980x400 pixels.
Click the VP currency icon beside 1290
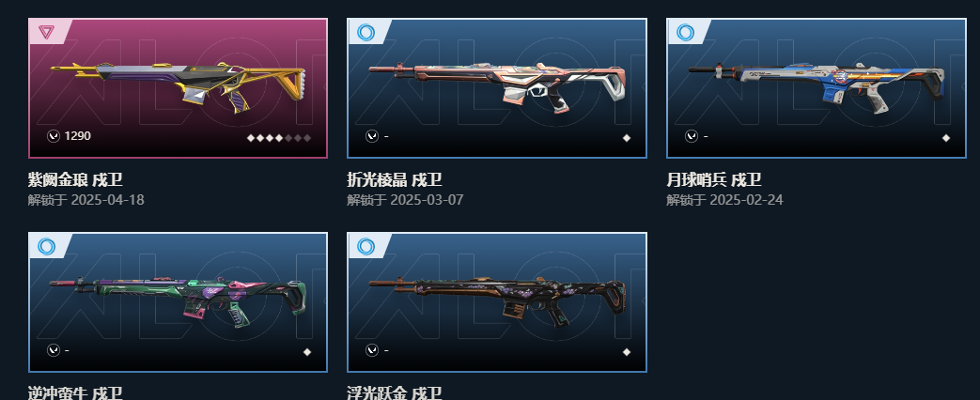(54, 135)
